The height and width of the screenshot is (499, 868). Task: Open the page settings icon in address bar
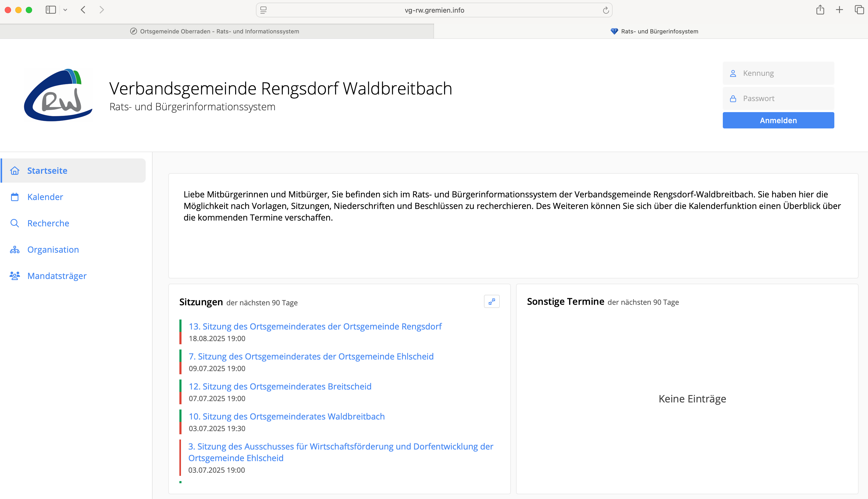coord(263,10)
